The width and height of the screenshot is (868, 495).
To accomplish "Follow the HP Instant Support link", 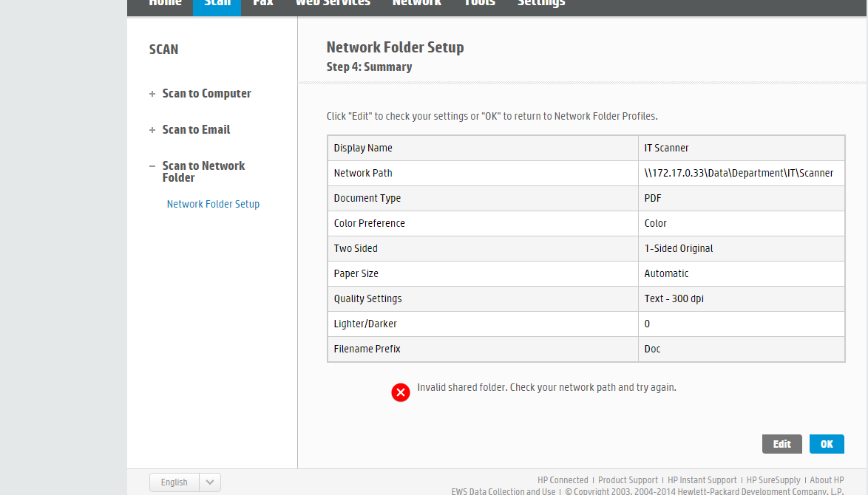I will (x=702, y=480).
